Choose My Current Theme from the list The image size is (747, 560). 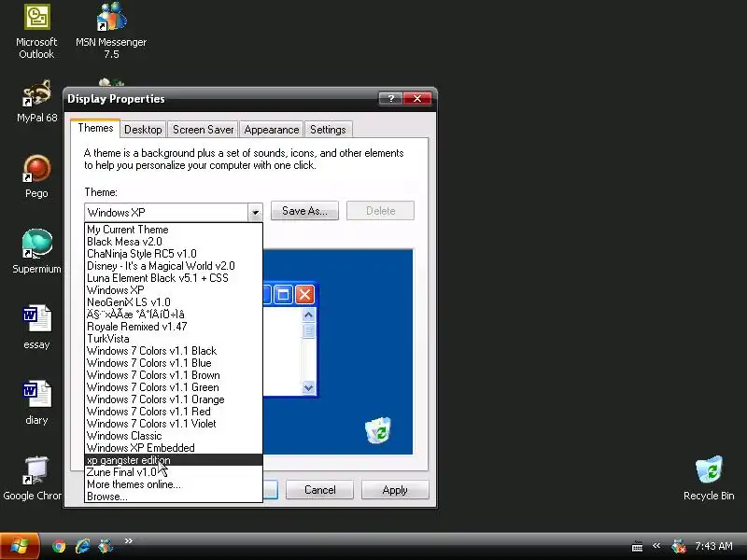tap(174, 230)
